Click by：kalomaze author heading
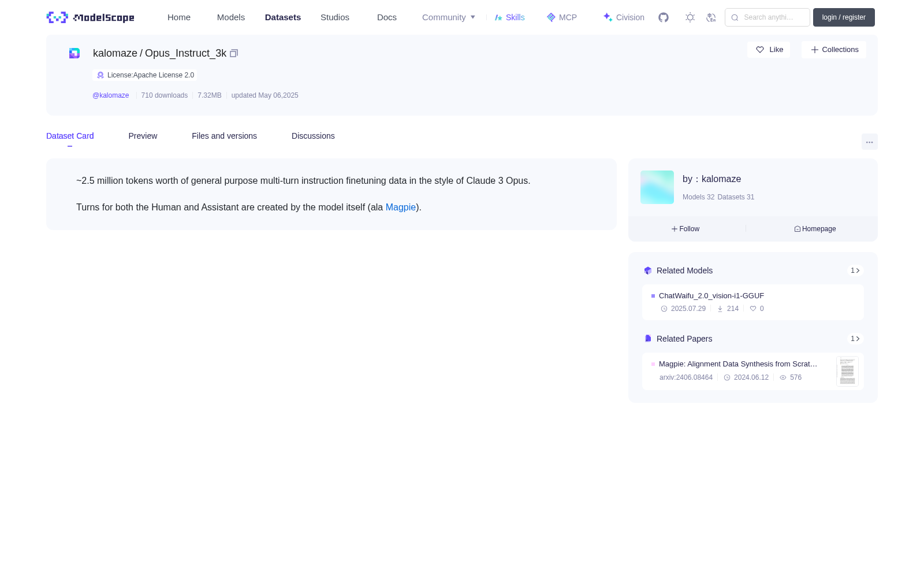The height and width of the screenshot is (578, 924). [x=711, y=179]
